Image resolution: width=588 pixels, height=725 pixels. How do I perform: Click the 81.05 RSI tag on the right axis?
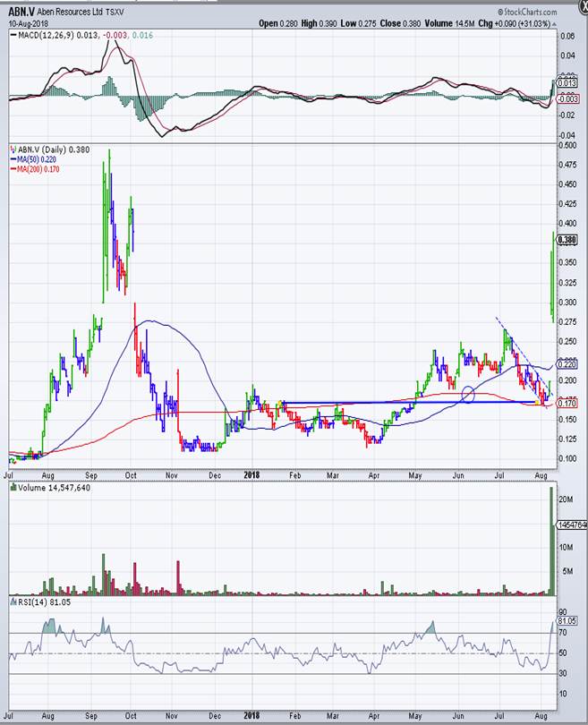567,621
